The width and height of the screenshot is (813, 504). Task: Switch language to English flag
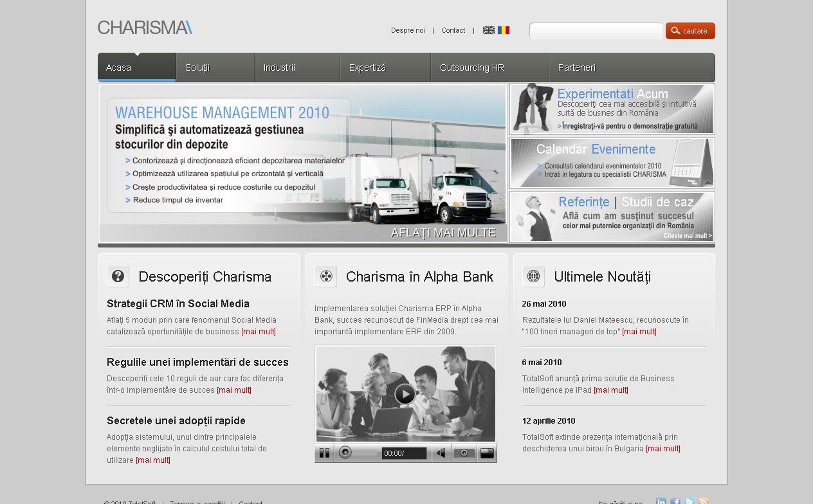(x=489, y=30)
